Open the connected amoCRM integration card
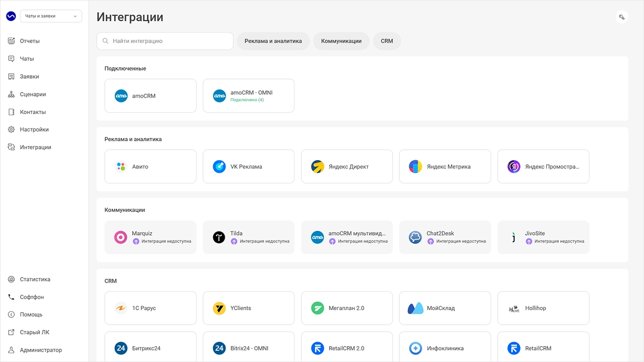 tap(150, 96)
